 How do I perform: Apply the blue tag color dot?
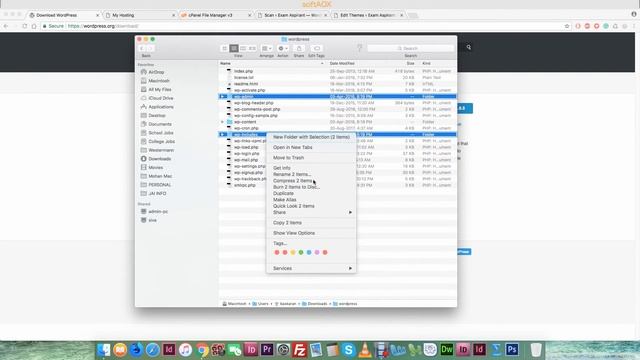[x=309, y=253]
